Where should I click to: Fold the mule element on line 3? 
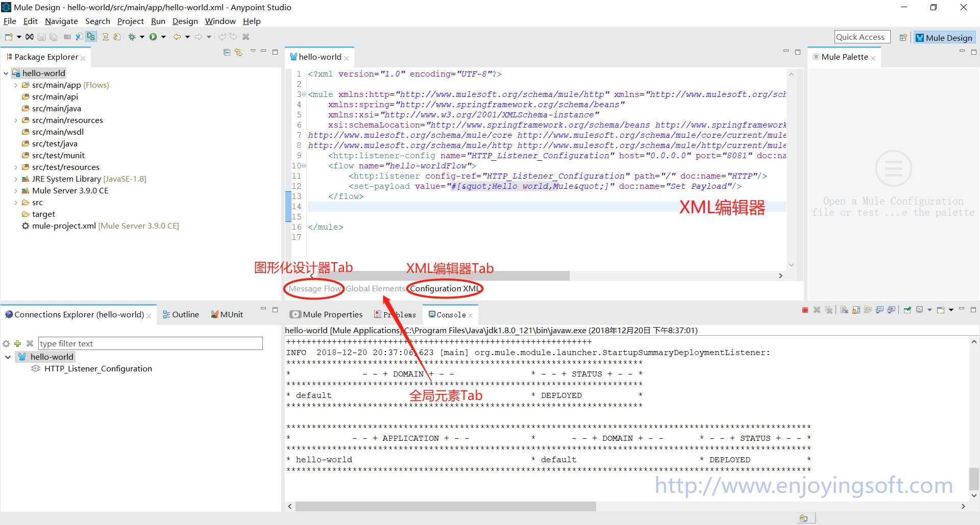[x=304, y=94]
